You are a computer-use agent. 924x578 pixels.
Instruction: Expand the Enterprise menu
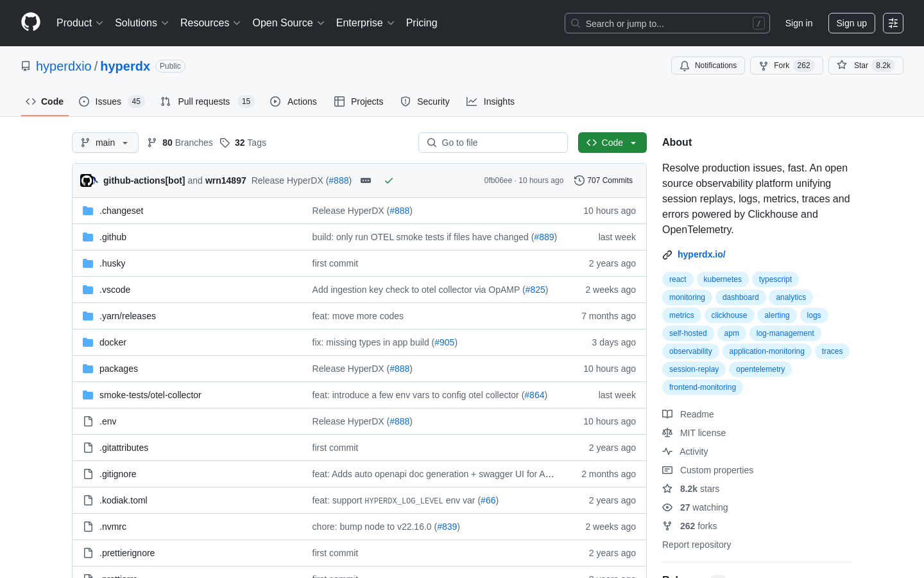pyautogui.click(x=365, y=23)
